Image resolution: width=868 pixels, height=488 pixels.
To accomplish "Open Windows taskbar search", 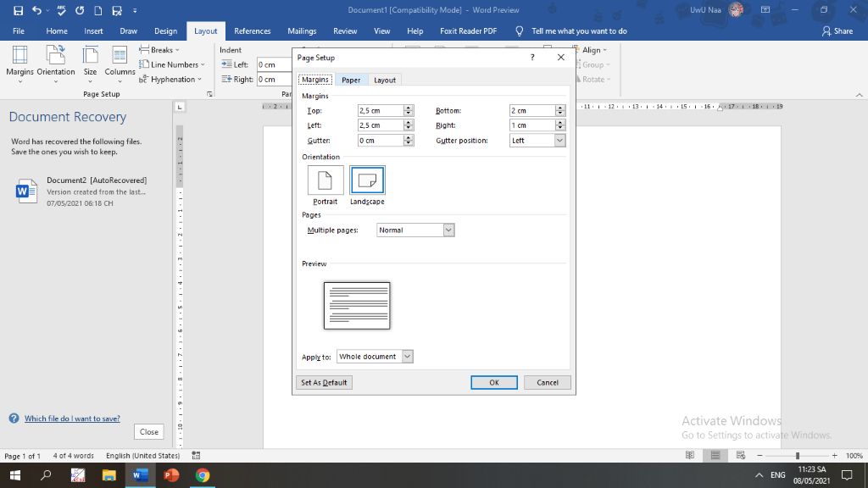I will pos(46,475).
